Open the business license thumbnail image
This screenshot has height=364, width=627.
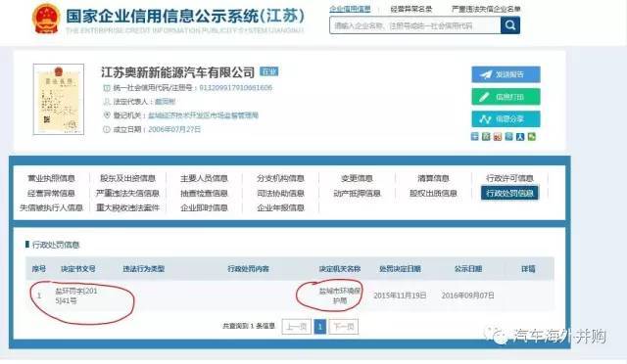[x=59, y=99]
